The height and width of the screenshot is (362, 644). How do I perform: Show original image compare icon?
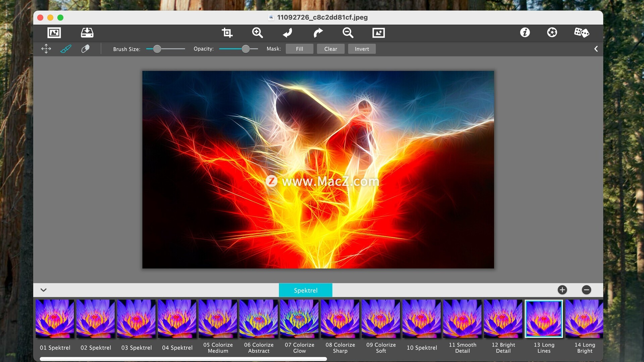click(x=378, y=33)
